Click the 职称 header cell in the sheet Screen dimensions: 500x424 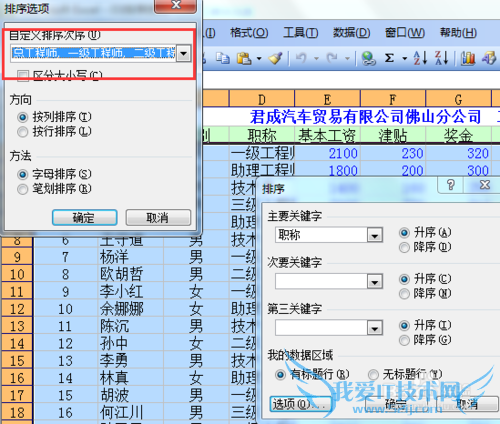tap(262, 135)
